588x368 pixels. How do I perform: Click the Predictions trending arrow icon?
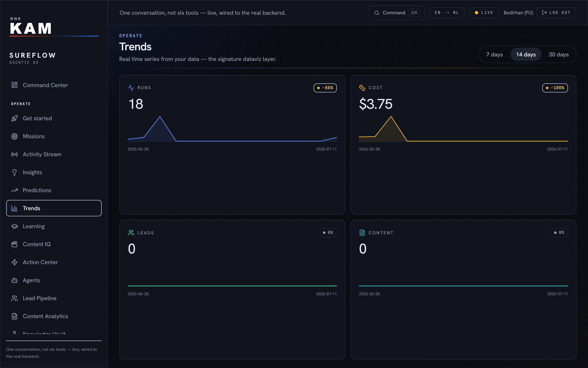(x=14, y=190)
